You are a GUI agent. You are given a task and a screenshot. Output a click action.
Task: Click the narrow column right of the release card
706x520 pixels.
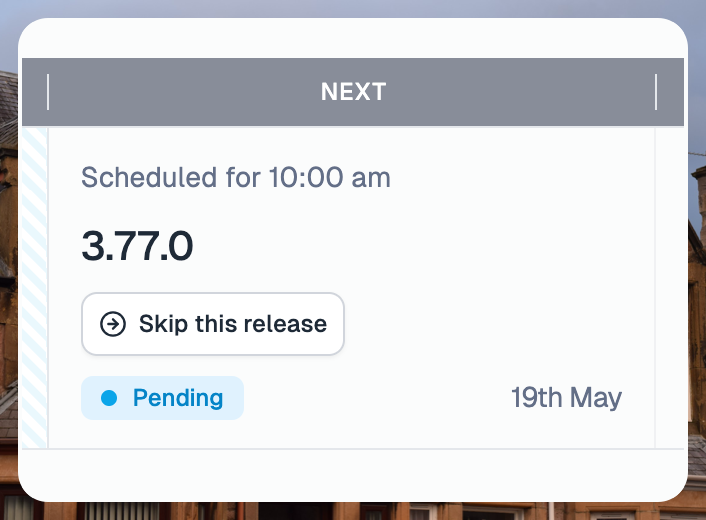pyautogui.click(x=670, y=288)
